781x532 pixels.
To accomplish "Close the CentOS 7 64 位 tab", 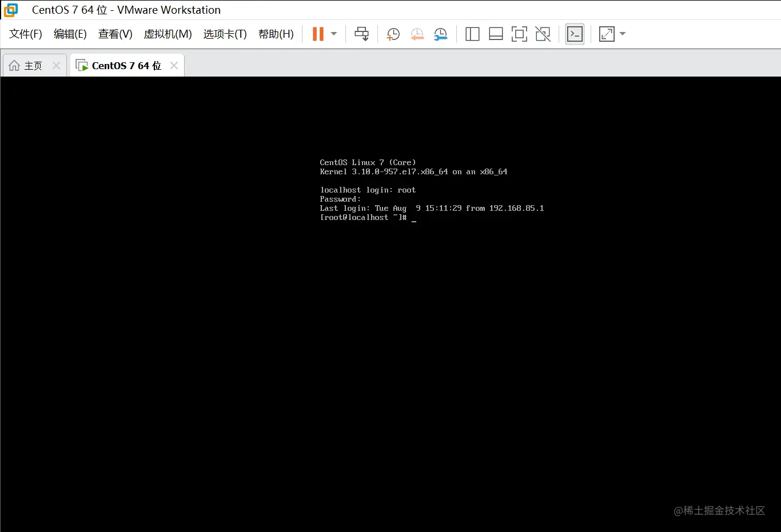I will [x=174, y=66].
